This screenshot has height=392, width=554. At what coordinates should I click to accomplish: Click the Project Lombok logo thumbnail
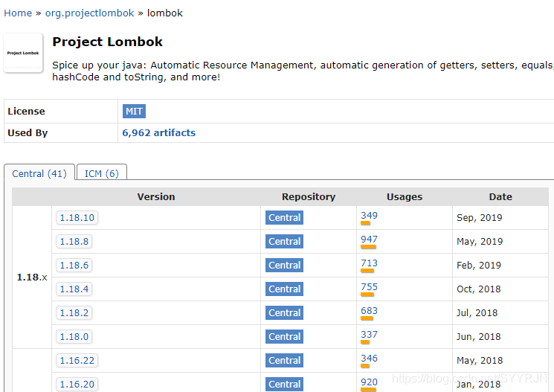(x=23, y=53)
